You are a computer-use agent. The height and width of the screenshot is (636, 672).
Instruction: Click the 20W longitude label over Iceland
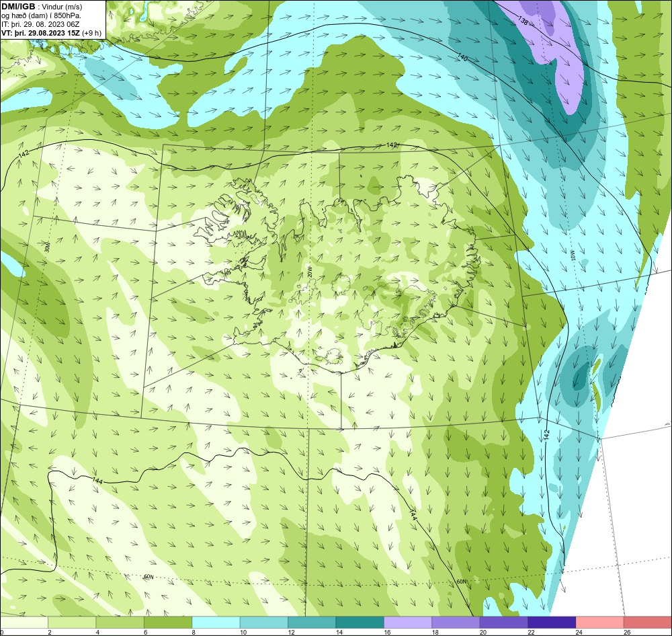click(x=310, y=272)
